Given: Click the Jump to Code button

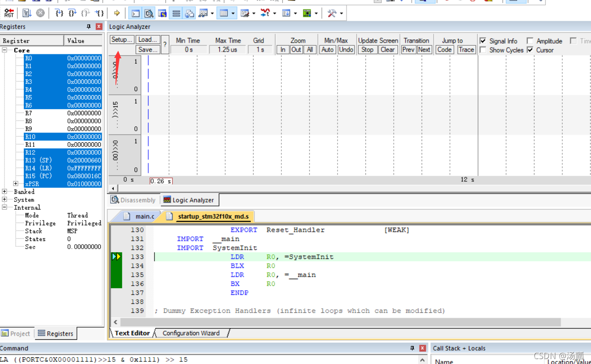Looking at the screenshot, I should (444, 49).
